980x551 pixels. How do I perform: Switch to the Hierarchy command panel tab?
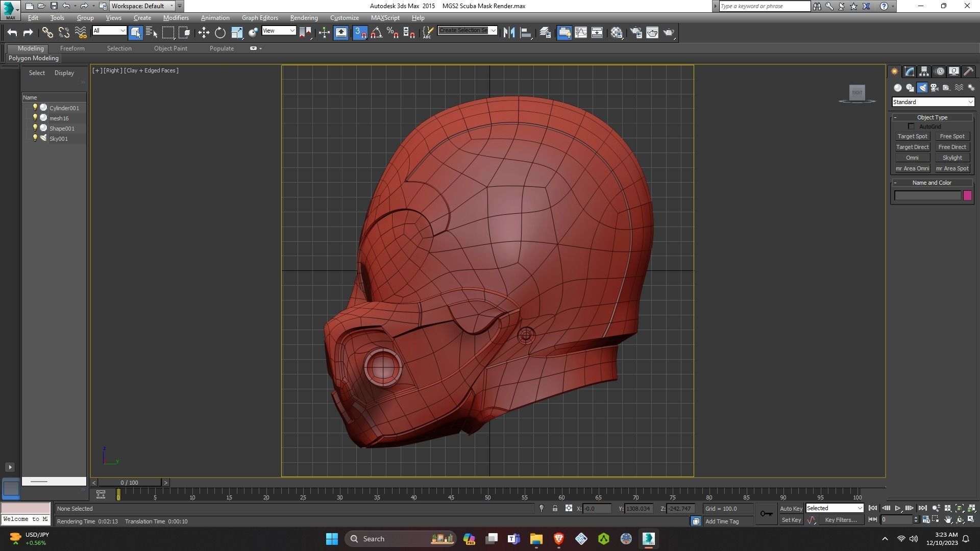point(924,71)
